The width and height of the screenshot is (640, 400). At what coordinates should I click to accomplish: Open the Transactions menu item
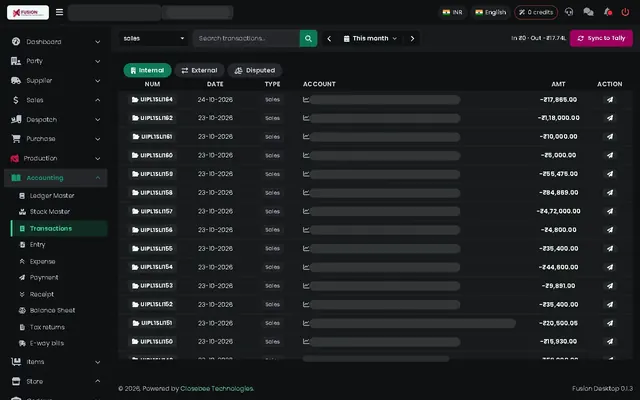[60, 229]
